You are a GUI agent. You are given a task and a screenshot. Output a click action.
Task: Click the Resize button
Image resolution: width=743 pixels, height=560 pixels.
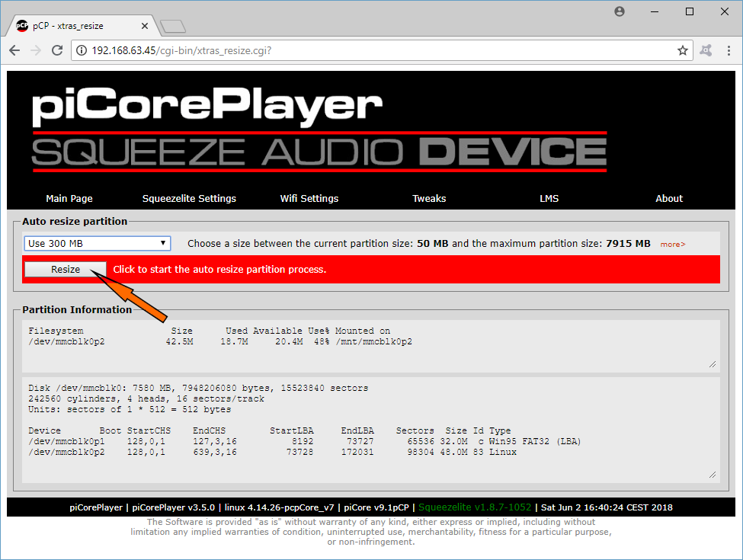(66, 269)
